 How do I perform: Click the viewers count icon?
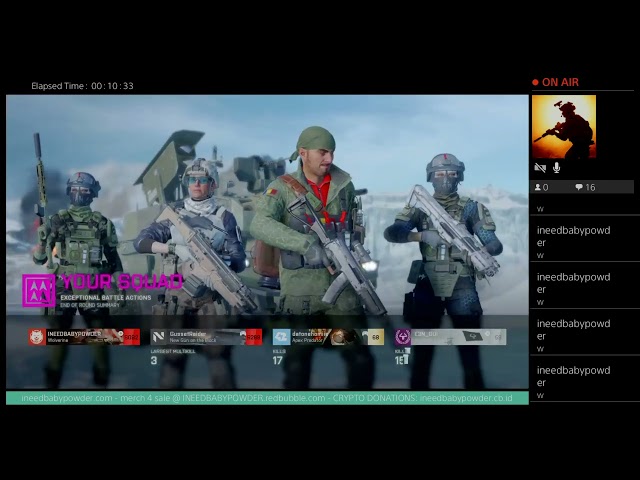tap(538, 187)
